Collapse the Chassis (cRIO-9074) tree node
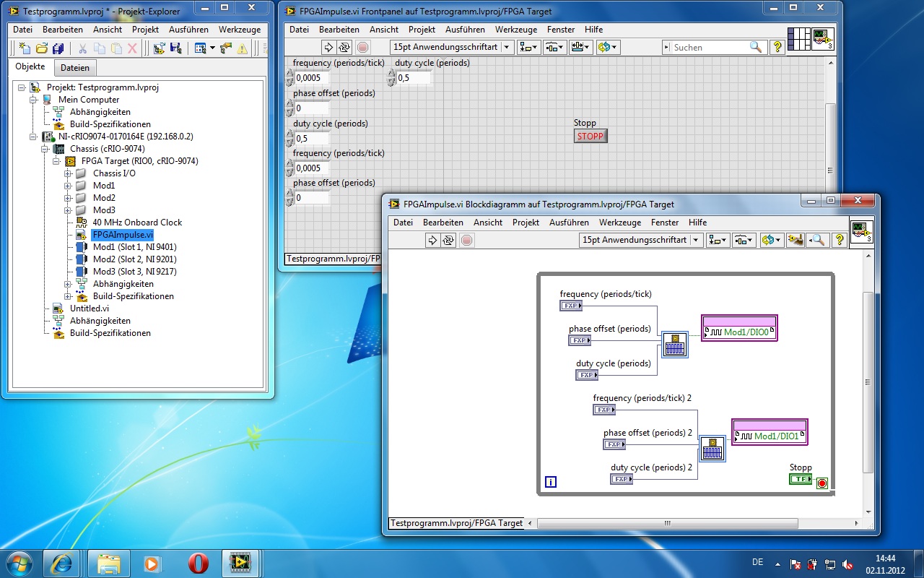924x578 pixels. [x=45, y=149]
